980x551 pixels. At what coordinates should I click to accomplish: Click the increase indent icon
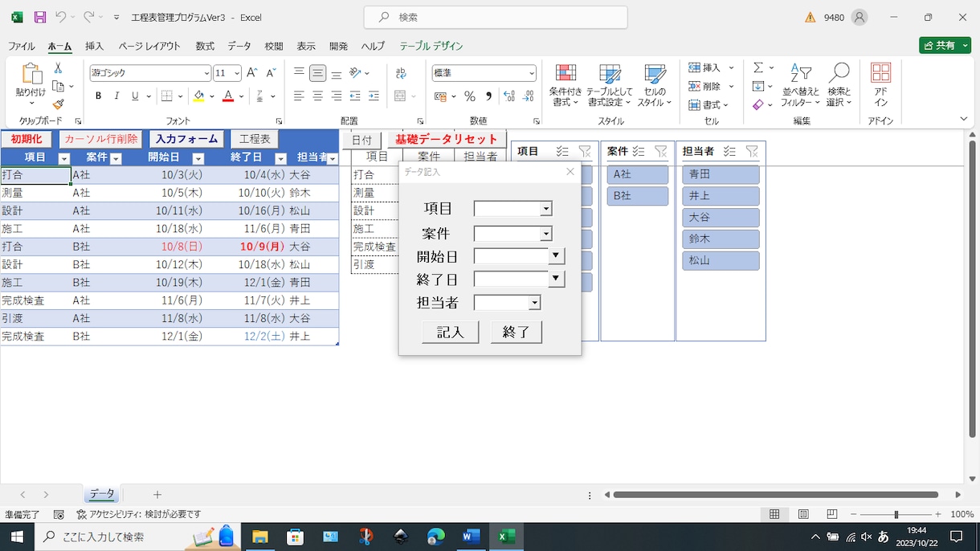374,96
